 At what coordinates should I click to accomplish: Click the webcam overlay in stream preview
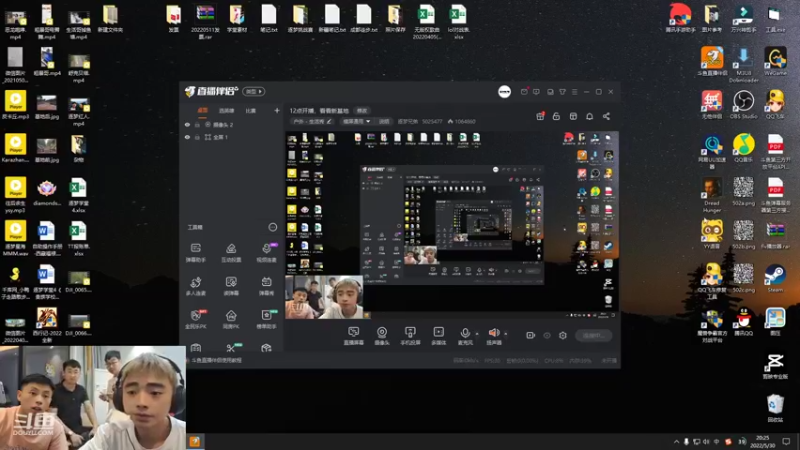(x=324, y=297)
